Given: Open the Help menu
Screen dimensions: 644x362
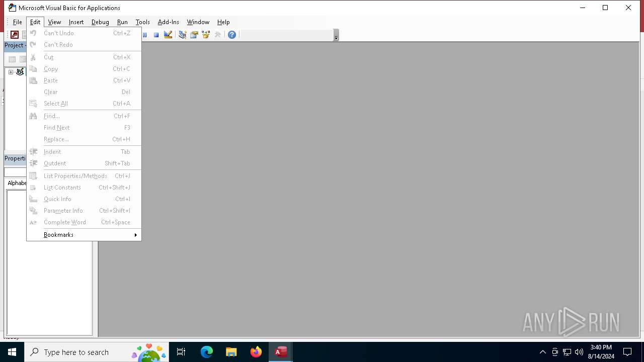Looking at the screenshot, I should 223,22.
